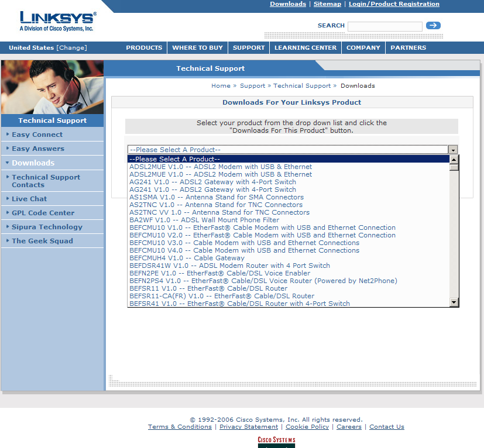
Task: Click in the search input field
Action: [x=385, y=26]
